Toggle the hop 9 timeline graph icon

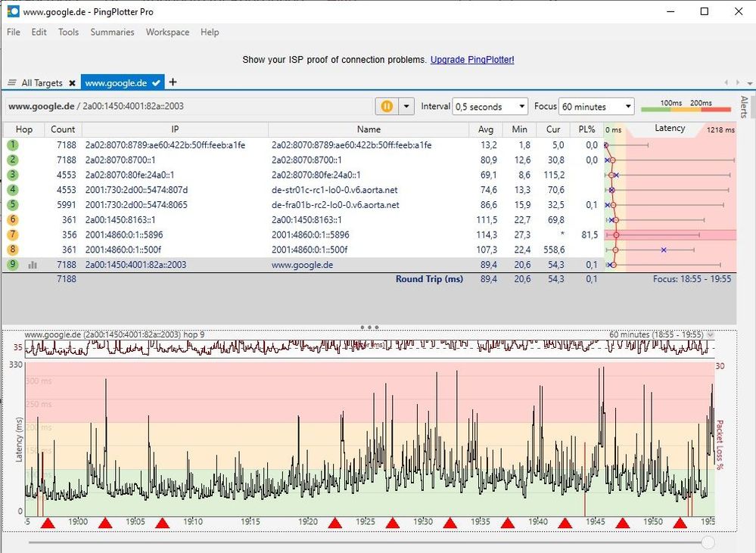(33, 265)
